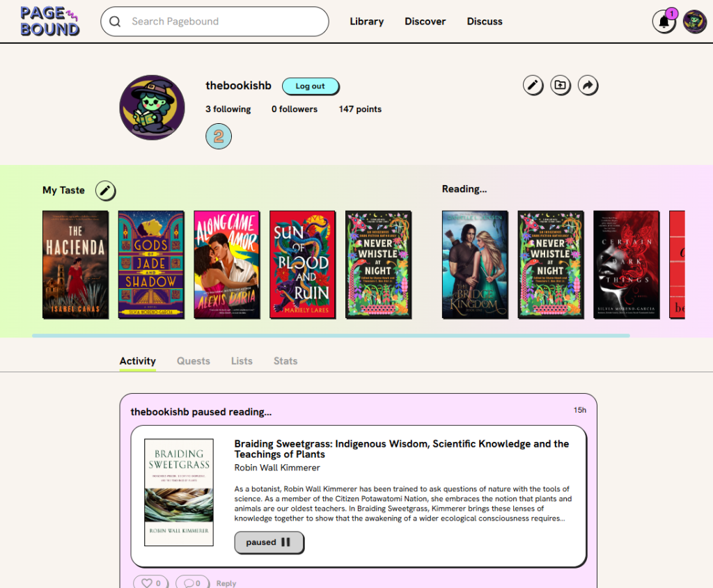Screen dimensions: 713x588
Task: Share profile using the arrow icon
Action: pyautogui.click(x=588, y=86)
